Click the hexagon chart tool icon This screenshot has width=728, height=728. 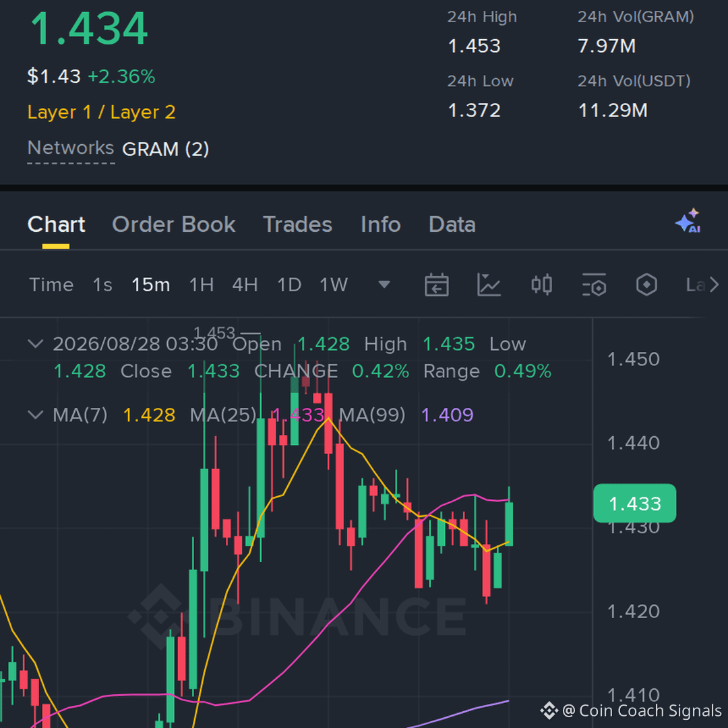coord(646,284)
